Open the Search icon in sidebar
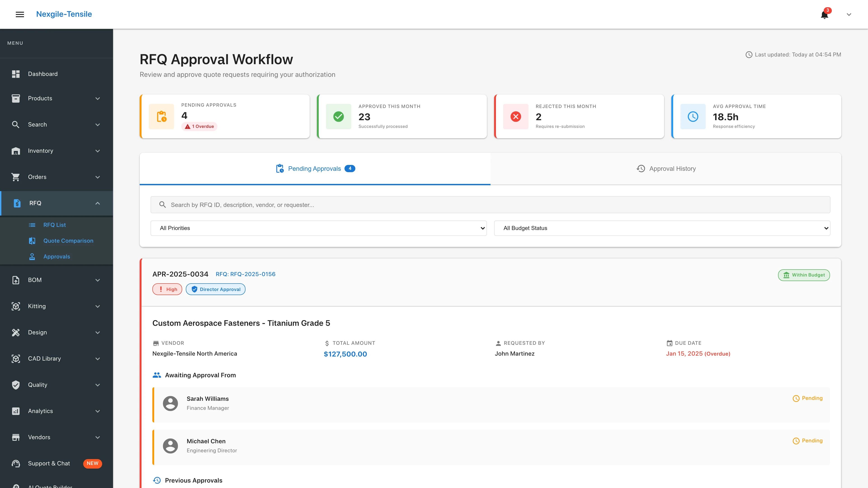The image size is (868, 488). click(x=16, y=124)
